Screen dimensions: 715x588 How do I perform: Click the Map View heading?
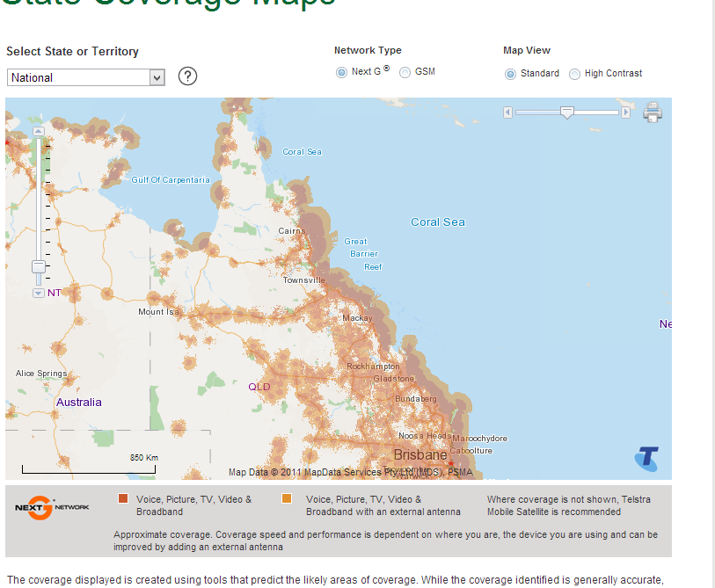527,51
